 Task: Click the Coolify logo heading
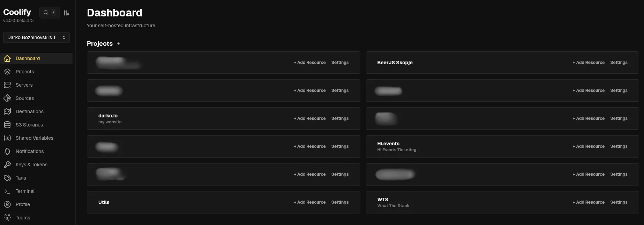17,12
